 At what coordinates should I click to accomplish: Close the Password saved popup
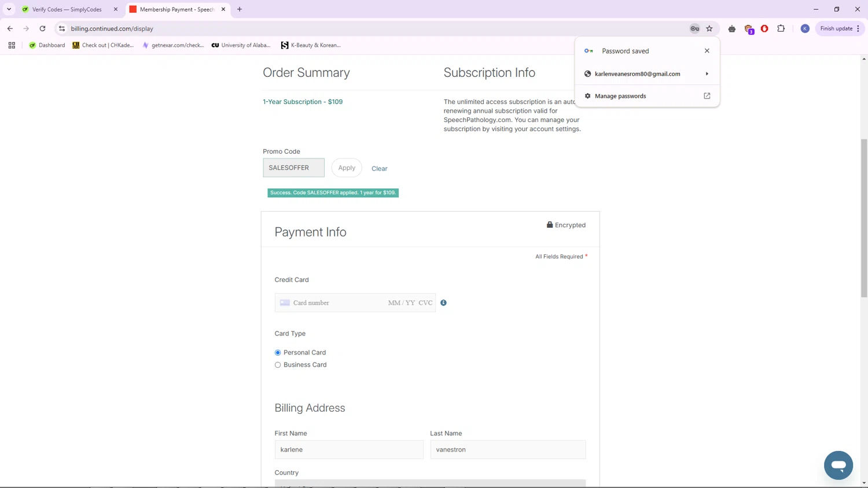[707, 51]
